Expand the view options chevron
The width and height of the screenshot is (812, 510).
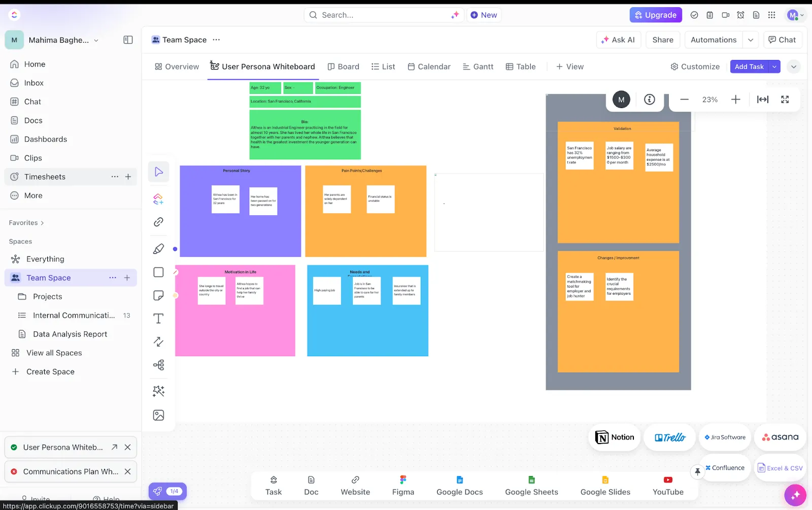coord(794,66)
